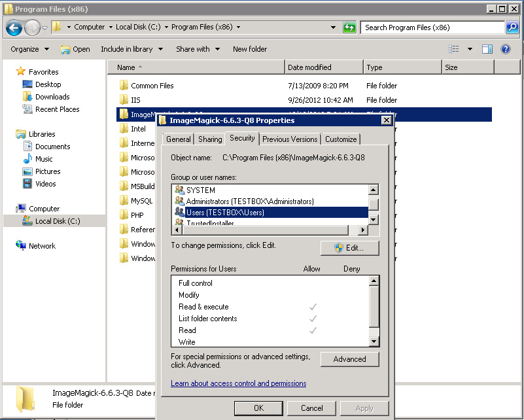Click the Cancel button
Image resolution: width=524 pixels, height=420 pixels.
pos(311,408)
